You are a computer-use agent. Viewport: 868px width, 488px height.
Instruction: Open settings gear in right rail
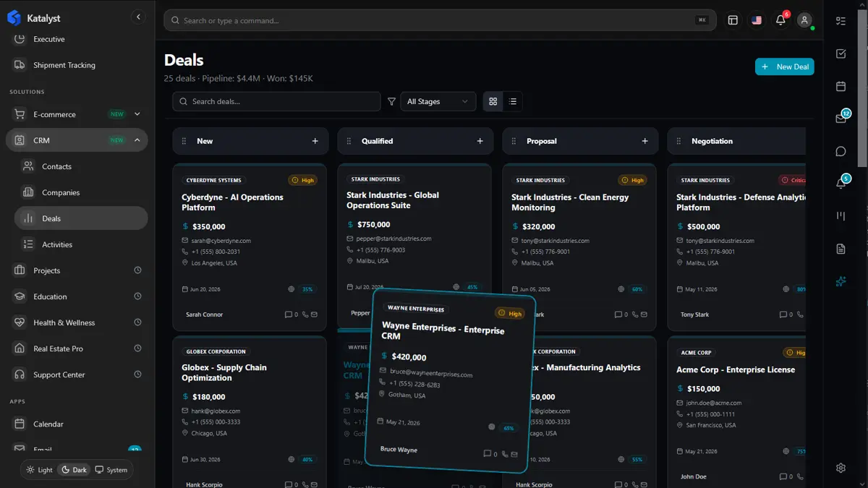(841, 468)
